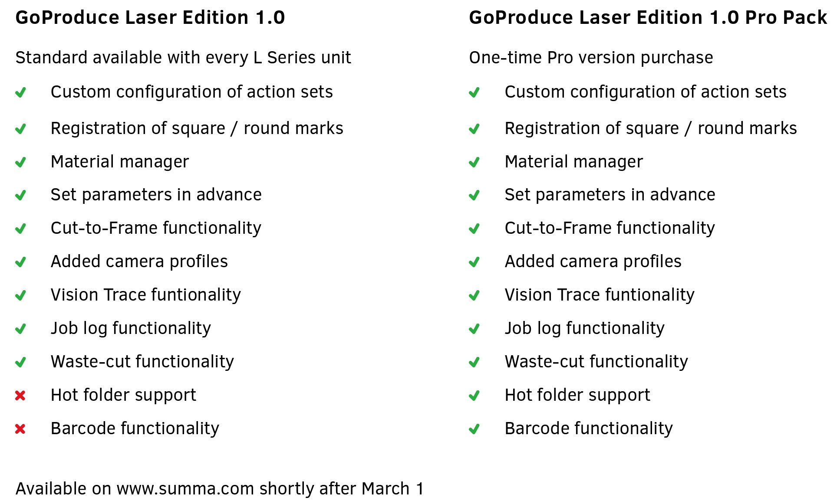Click the red X beside Barcode functionality
The width and height of the screenshot is (837, 504).
click(20, 429)
